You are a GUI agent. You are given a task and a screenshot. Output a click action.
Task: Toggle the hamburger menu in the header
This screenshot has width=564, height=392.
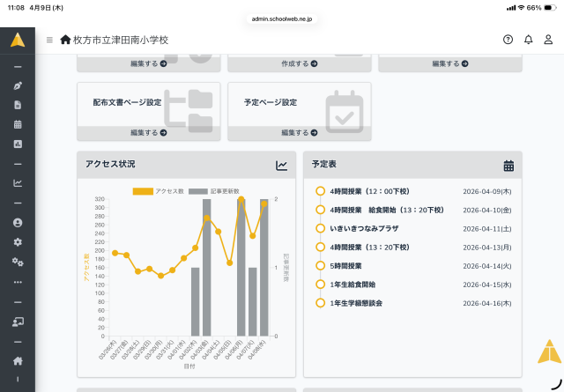point(49,41)
